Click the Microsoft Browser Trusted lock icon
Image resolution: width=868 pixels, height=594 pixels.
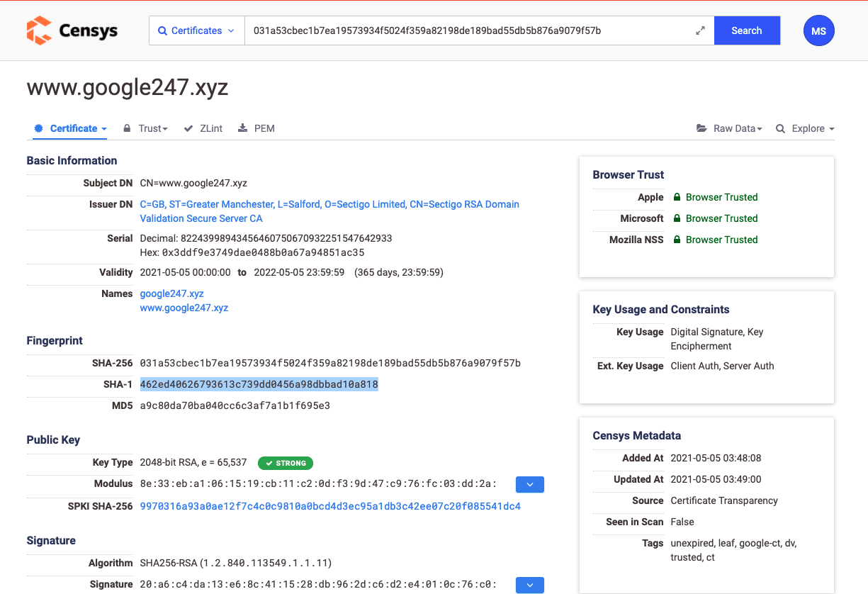click(x=677, y=218)
